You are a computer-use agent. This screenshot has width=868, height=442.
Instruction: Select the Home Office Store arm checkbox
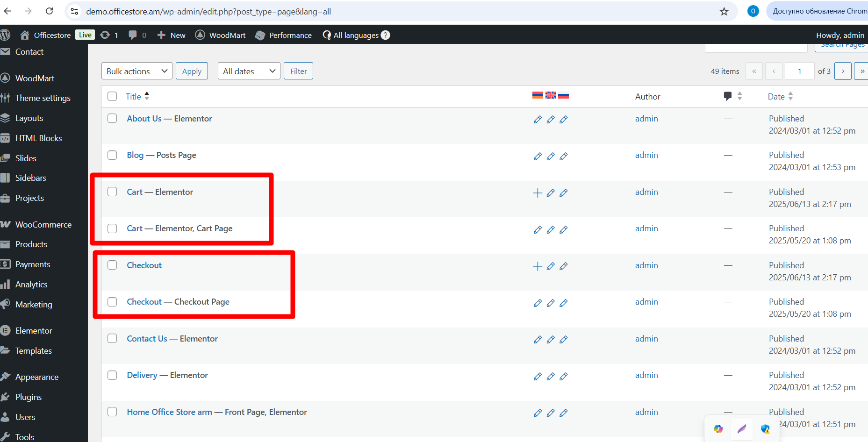click(x=112, y=412)
